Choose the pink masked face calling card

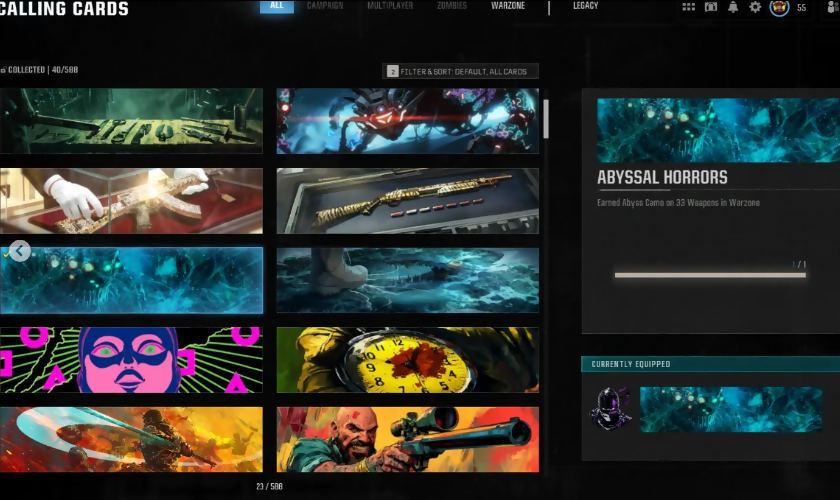pyautogui.click(x=131, y=360)
